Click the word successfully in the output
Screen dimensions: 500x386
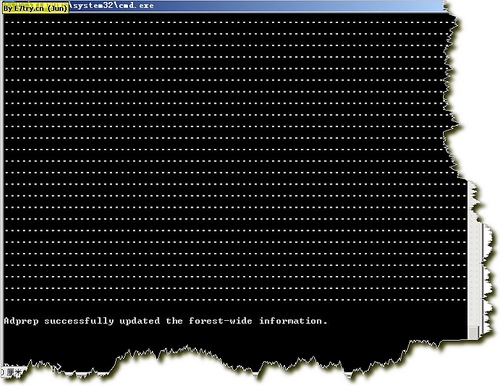(79, 321)
